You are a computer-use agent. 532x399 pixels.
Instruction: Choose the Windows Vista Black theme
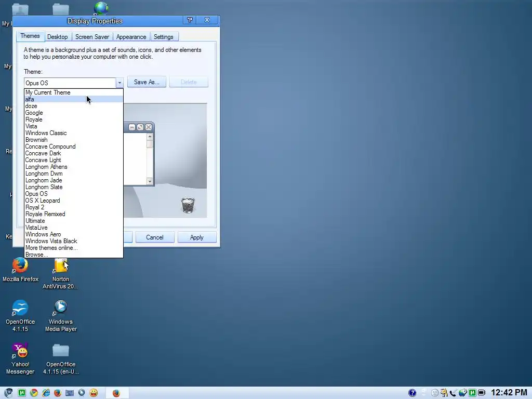(x=74, y=241)
